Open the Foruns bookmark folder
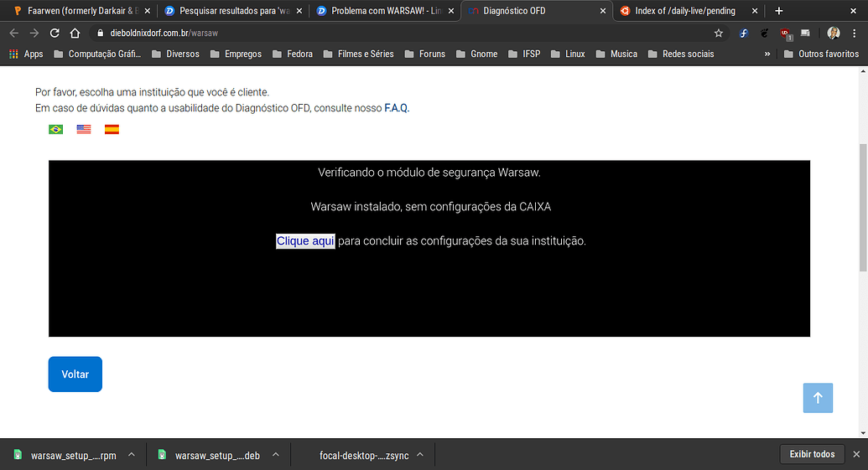The width and height of the screenshot is (868, 470). [x=425, y=54]
